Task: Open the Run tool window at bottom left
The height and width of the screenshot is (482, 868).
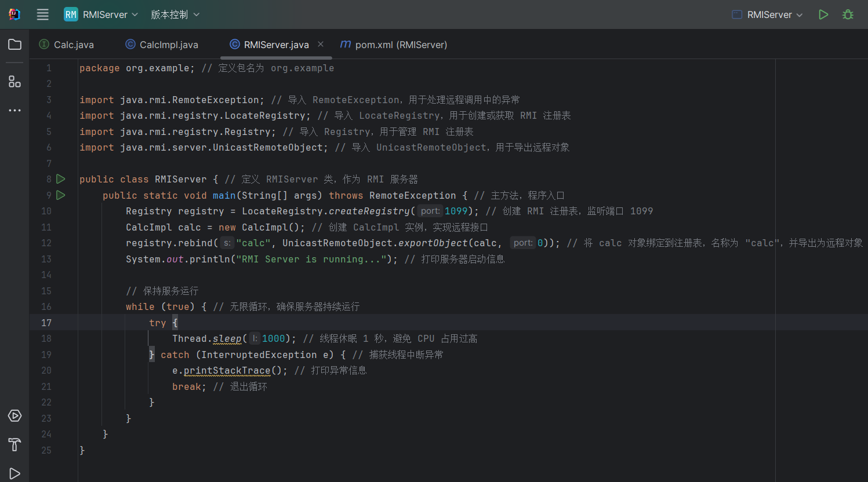Action: [x=14, y=473]
